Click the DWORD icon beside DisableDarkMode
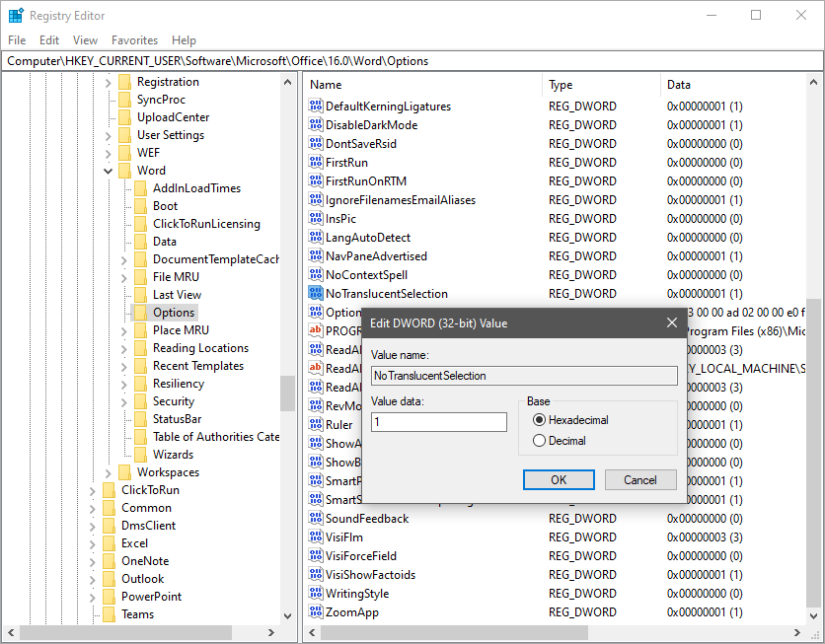 coord(316,124)
